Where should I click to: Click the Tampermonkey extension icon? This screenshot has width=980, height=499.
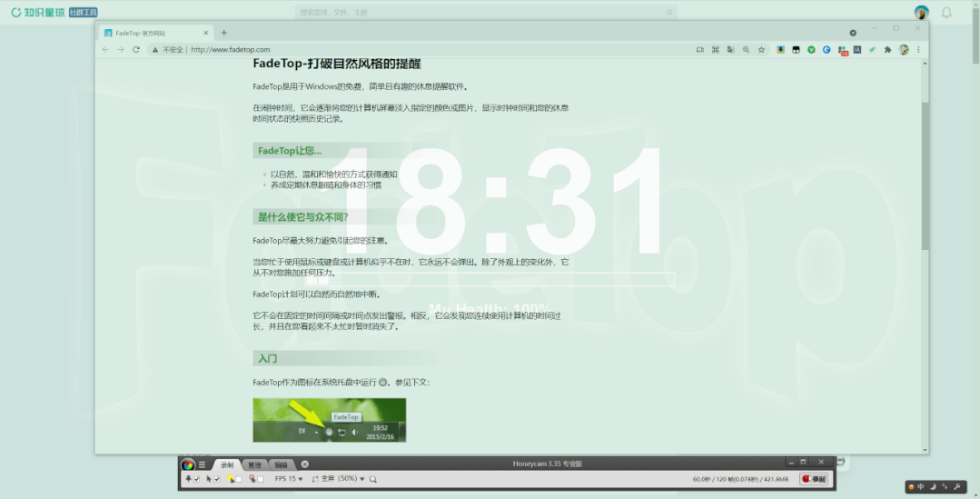[796, 49]
